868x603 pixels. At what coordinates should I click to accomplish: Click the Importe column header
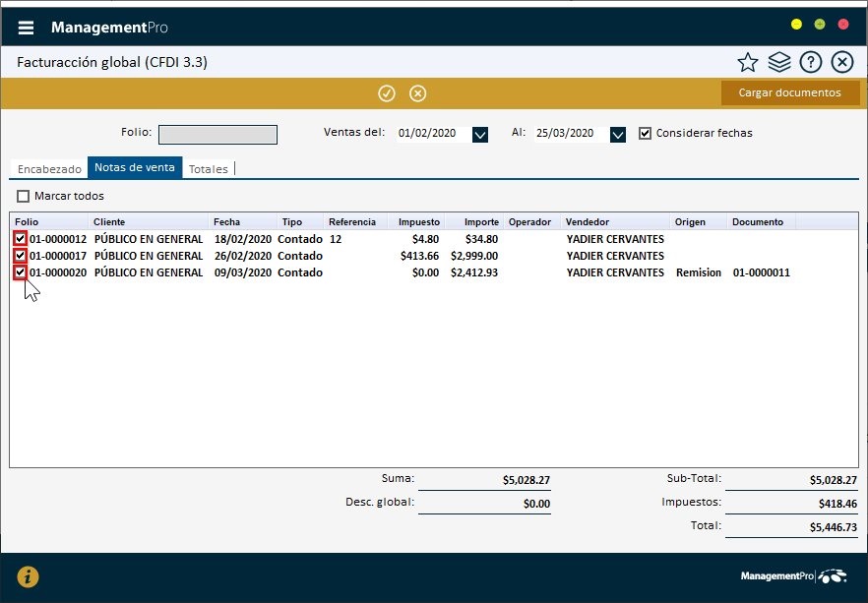coord(474,222)
